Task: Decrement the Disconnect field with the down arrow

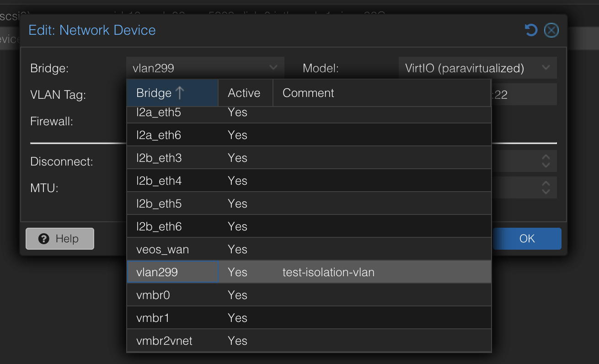Action: tap(546, 164)
